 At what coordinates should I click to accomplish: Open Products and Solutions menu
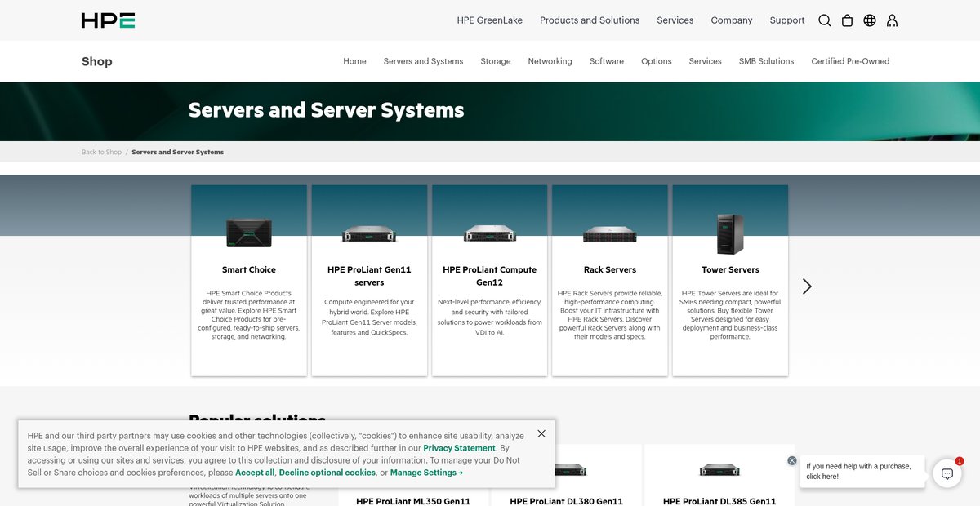click(x=590, y=20)
